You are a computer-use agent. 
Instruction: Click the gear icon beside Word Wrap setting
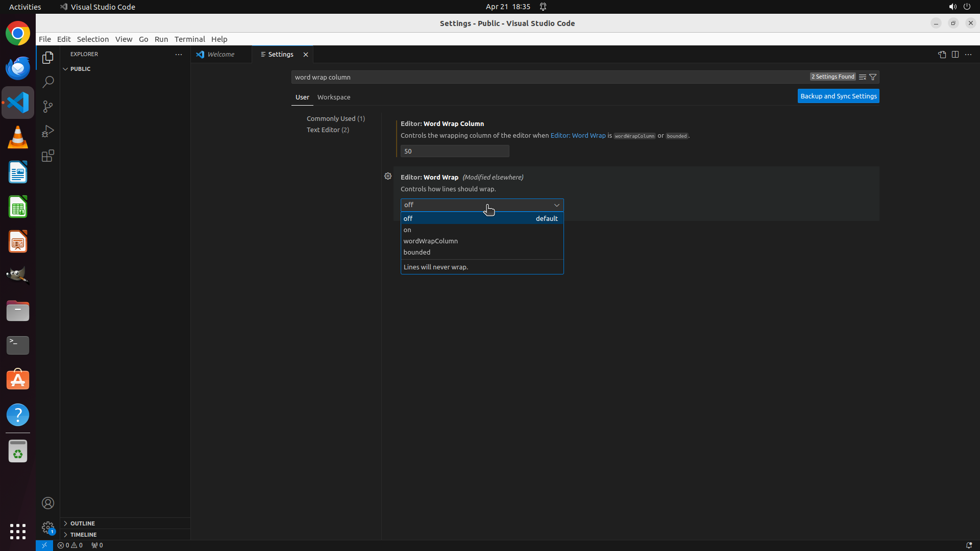[x=388, y=176]
